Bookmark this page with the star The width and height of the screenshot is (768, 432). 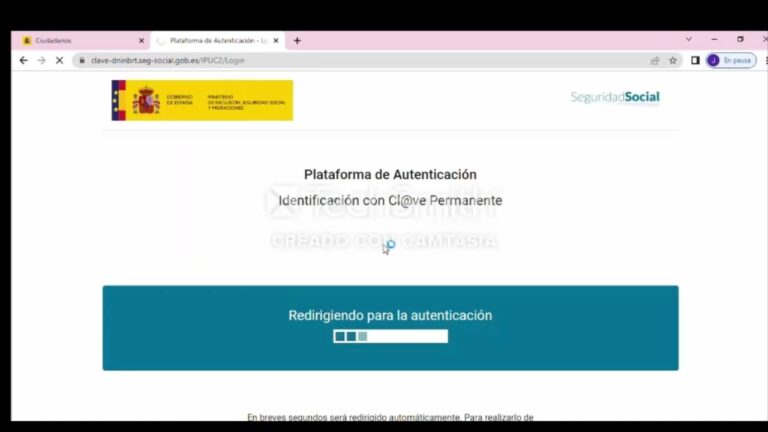673,60
